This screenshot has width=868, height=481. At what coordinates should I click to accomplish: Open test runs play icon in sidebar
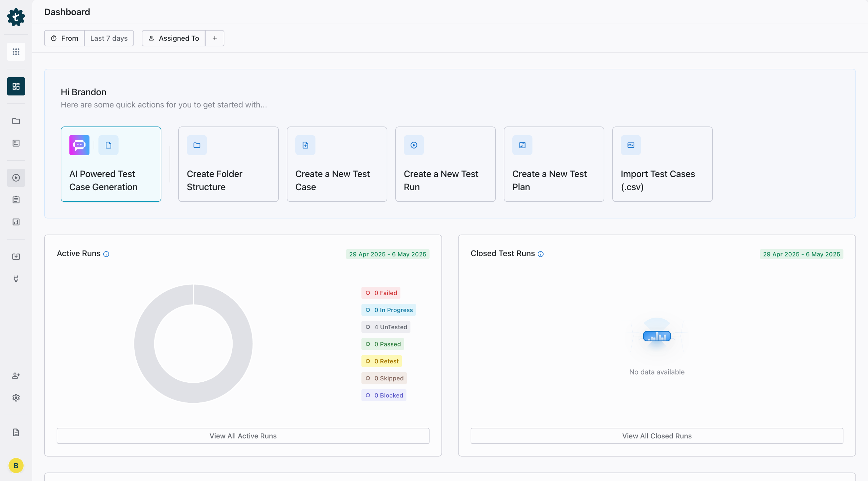click(x=16, y=178)
